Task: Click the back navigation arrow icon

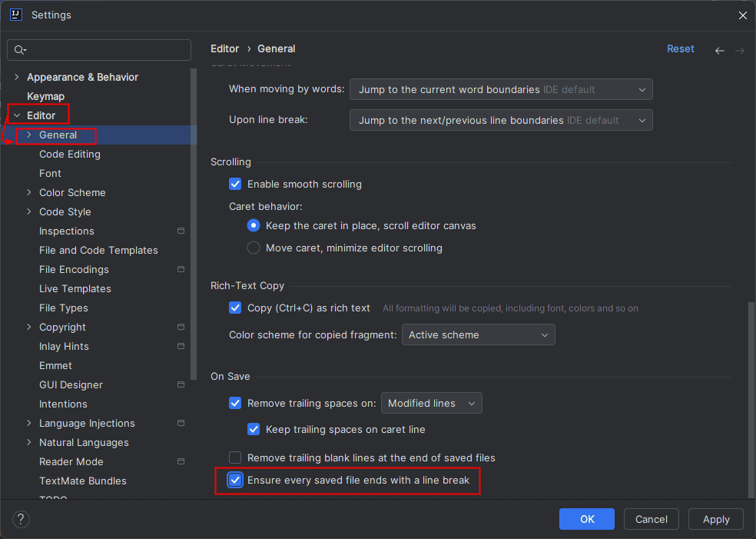Action: point(719,50)
